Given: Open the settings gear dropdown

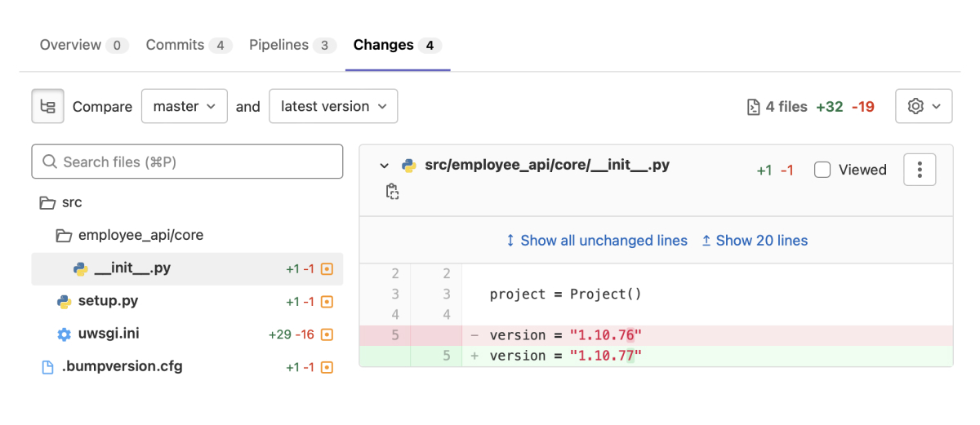Looking at the screenshot, I should (x=924, y=107).
